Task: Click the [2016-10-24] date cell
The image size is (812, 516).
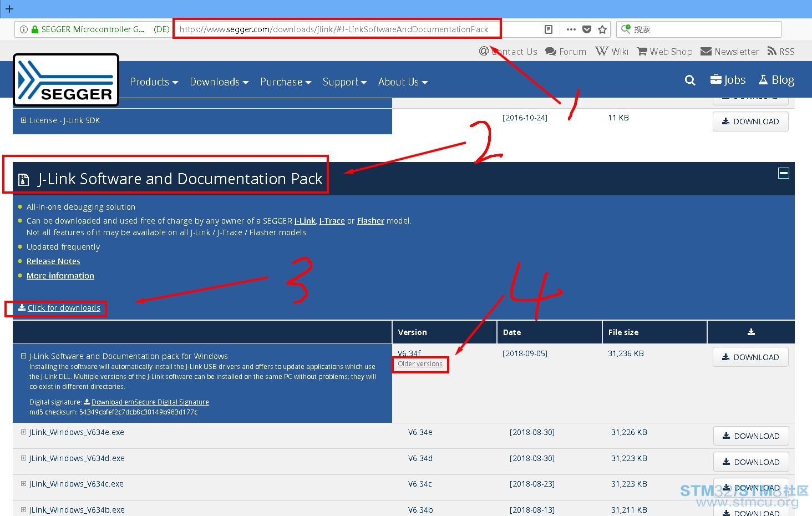Action: click(x=525, y=118)
